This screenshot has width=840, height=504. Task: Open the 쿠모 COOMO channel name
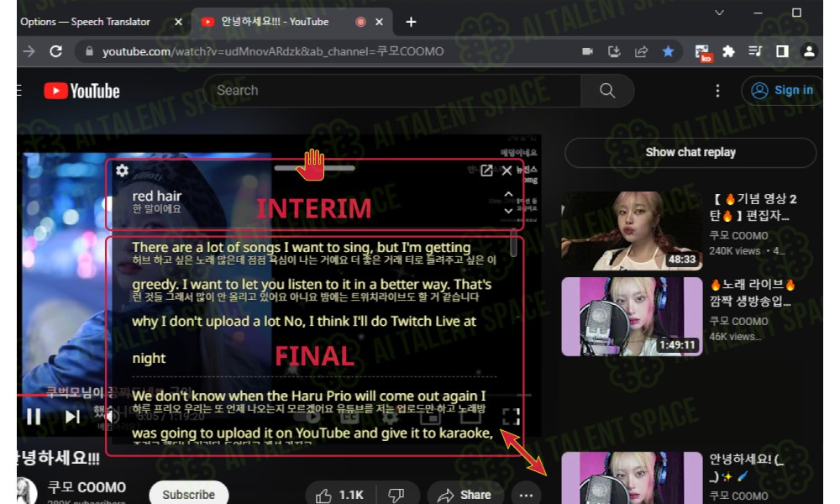87,487
